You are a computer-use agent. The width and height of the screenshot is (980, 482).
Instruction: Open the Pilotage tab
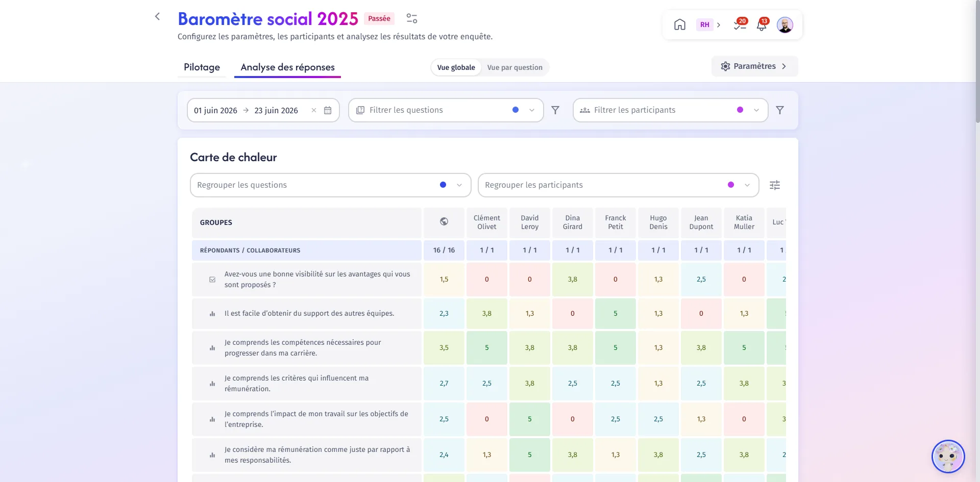pyautogui.click(x=202, y=67)
